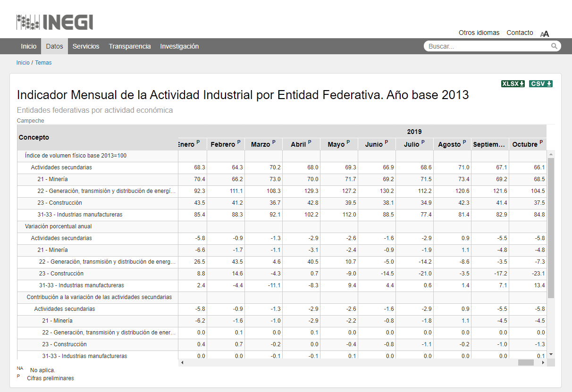
Task: Select the Marzo column header
Action: click(263, 144)
